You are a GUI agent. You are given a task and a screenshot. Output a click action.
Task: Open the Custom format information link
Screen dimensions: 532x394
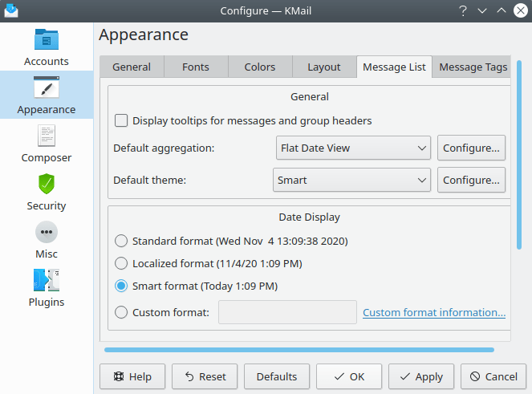(433, 312)
